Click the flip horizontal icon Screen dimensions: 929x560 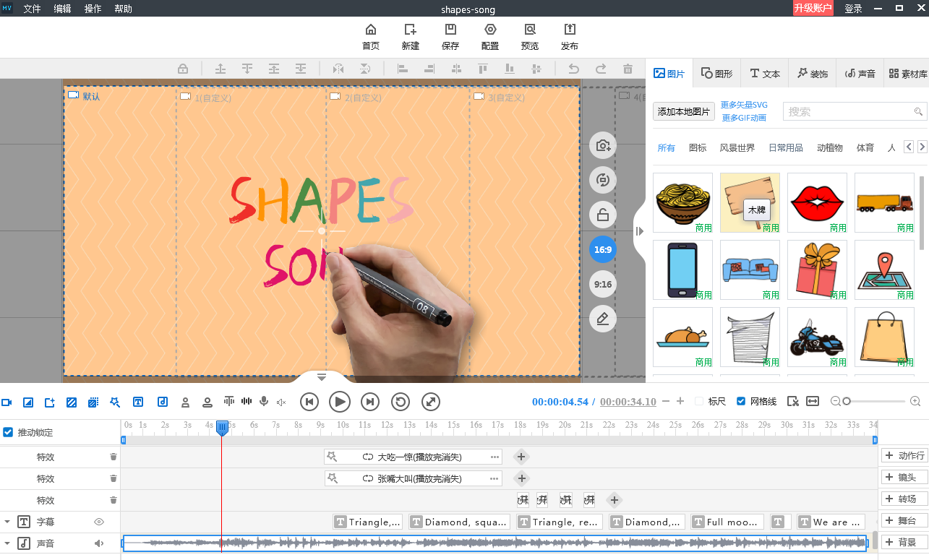click(338, 69)
